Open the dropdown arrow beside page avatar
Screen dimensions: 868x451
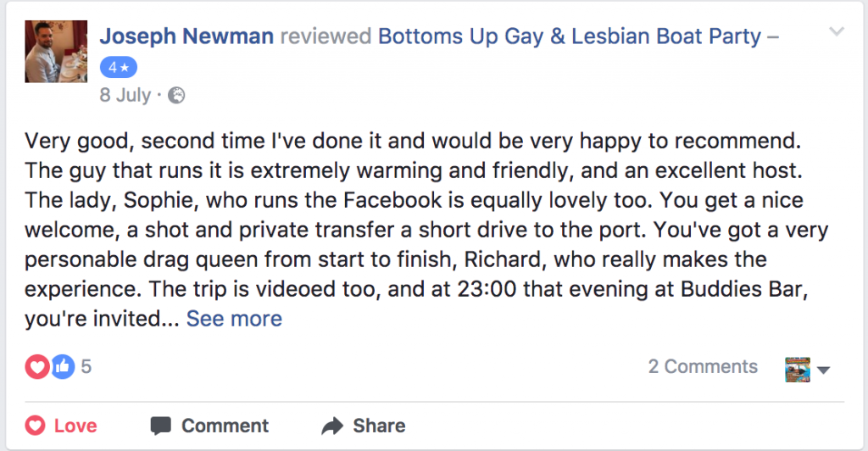(823, 370)
